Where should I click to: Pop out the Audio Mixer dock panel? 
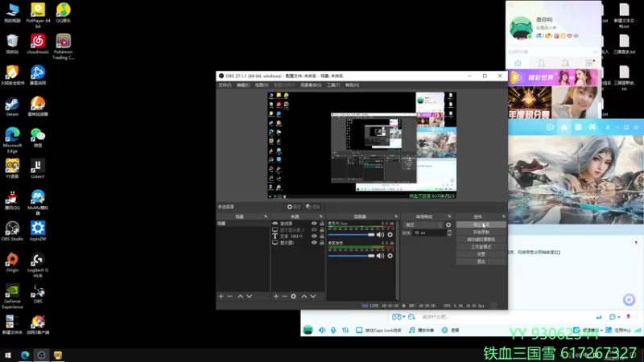pos(396,216)
